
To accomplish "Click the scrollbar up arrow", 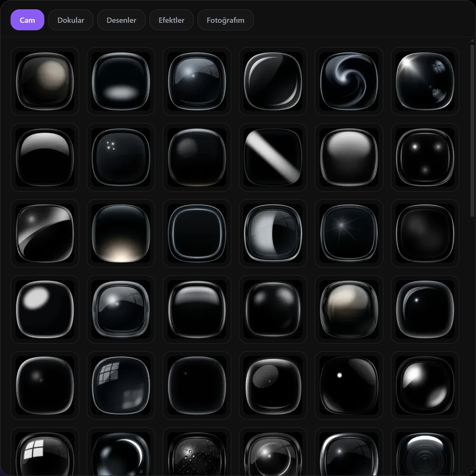I will (x=472, y=41).
